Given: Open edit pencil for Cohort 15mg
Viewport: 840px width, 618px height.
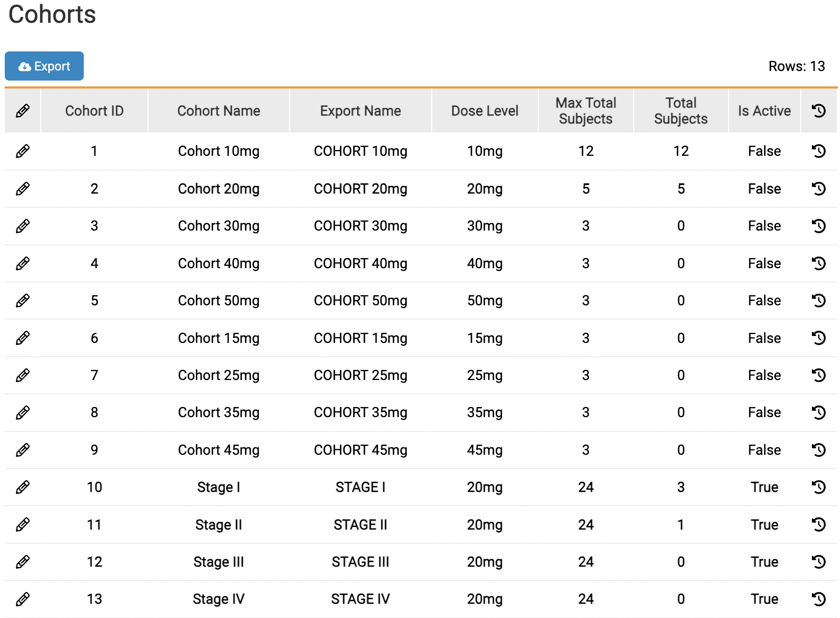Looking at the screenshot, I should pos(23,338).
